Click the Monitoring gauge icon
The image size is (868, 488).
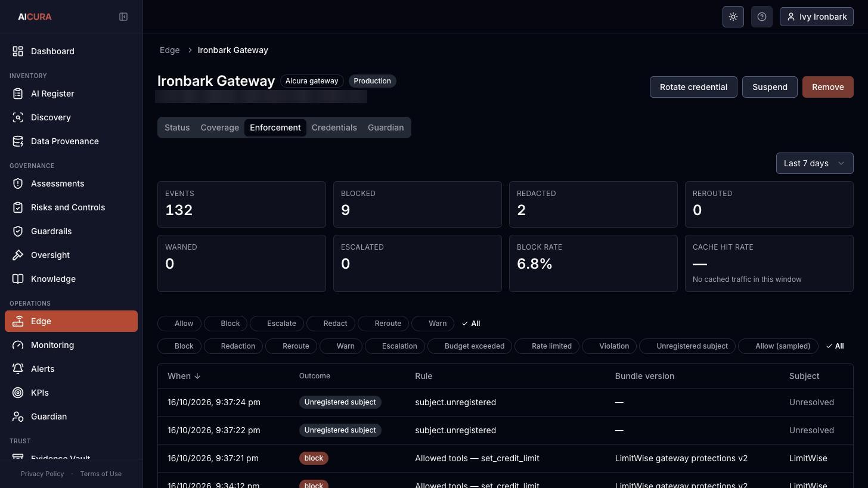(x=18, y=345)
